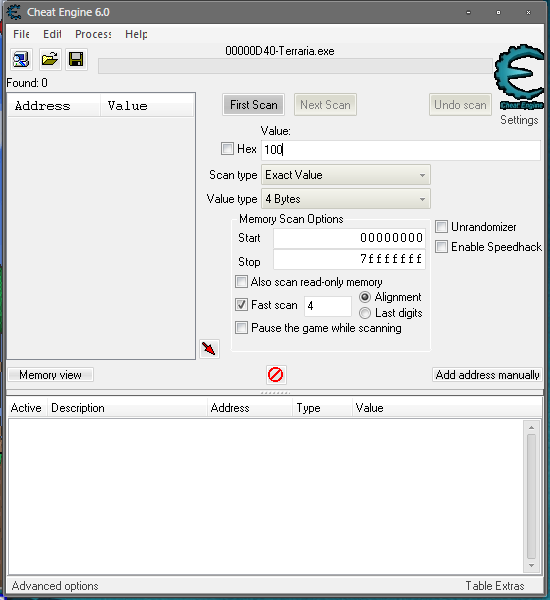Click the Fast scan alignment value field
Viewport: 550px width, 600px height.
click(328, 306)
